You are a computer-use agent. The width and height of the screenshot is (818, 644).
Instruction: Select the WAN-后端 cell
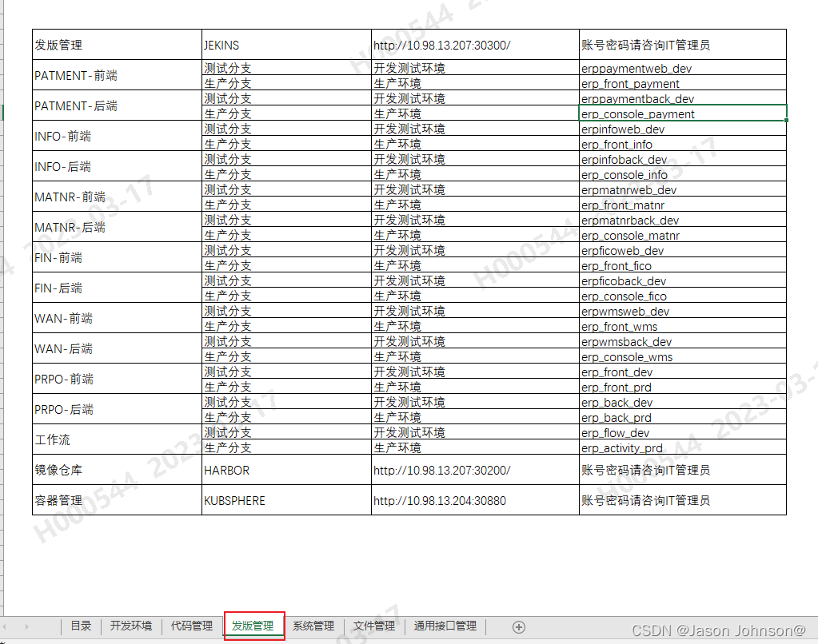pos(117,348)
